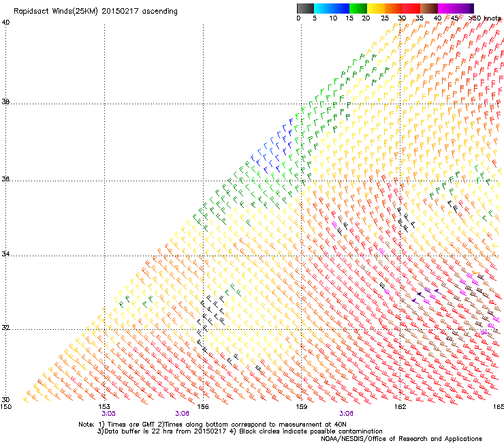This screenshot has height=443, width=504.
Task: Click the latitude axis label '34'
Action: click(x=5, y=254)
